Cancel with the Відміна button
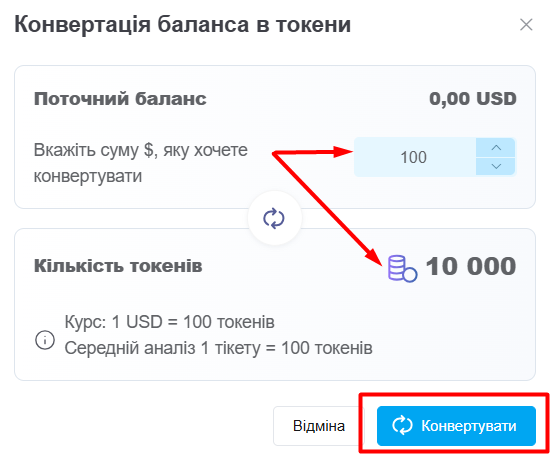 point(318,426)
